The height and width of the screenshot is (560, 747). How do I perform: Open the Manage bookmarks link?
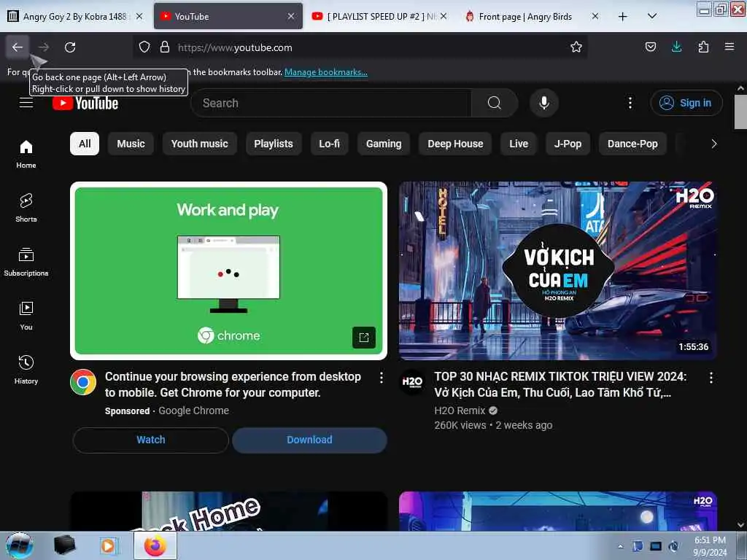(326, 72)
